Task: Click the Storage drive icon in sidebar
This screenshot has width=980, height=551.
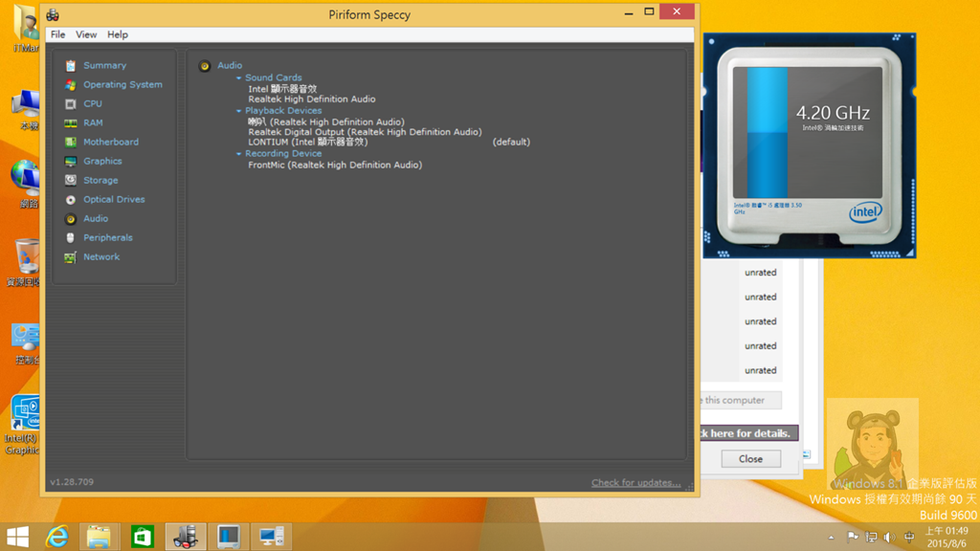Action: tap(71, 180)
